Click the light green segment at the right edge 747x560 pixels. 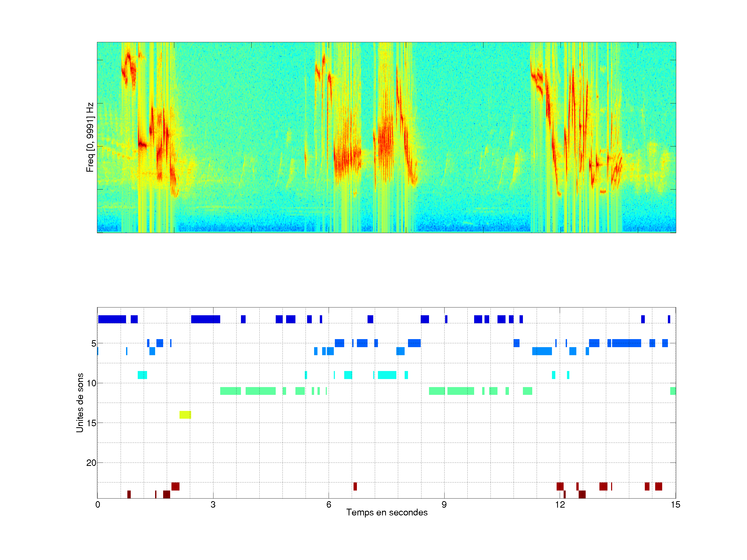[673, 391]
